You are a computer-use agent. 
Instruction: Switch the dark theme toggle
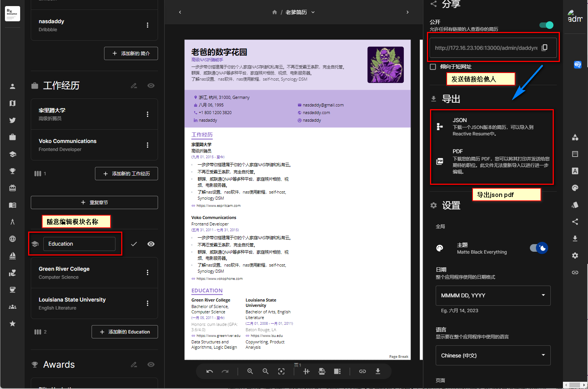click(x=539, y=248)
